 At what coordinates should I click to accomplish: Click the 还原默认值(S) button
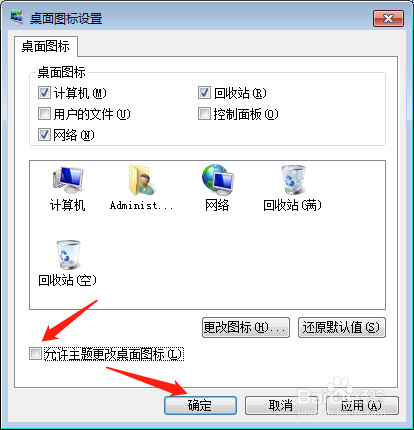point(342,327)
